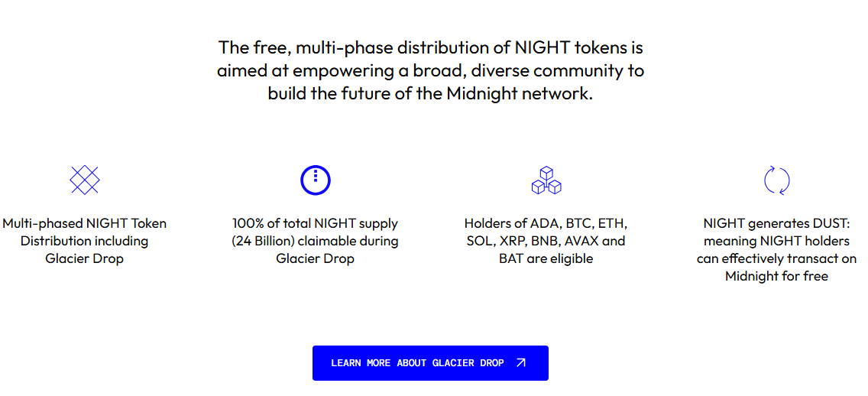Click the diagonal arrow icon inside the blue button
The width and height of the screenshot is (868, 396).
click(521, 363)
